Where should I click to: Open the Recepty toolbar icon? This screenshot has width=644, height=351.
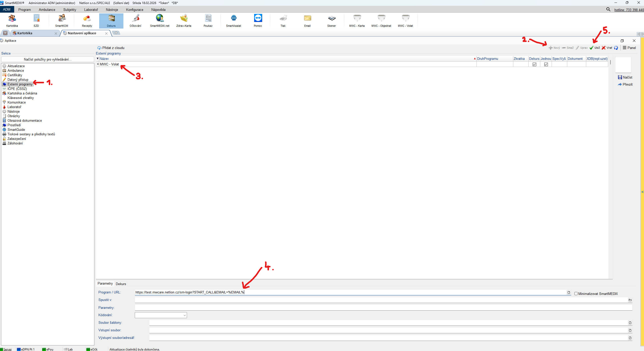87,20
